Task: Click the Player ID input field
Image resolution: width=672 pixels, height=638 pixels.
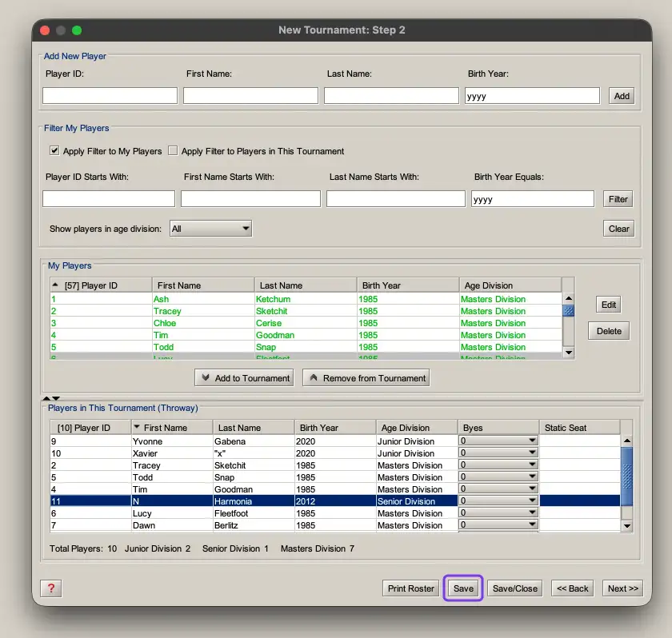Action: [110, 95]
